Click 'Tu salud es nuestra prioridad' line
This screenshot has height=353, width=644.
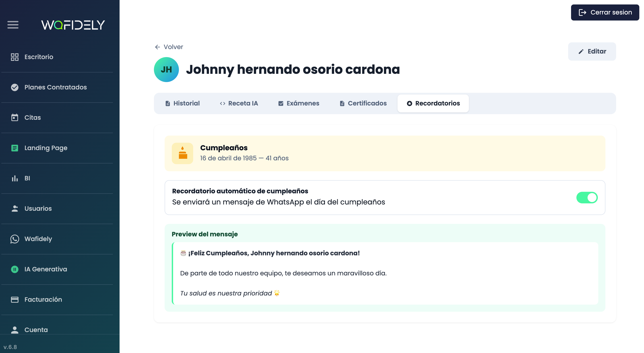pos(230,293)
